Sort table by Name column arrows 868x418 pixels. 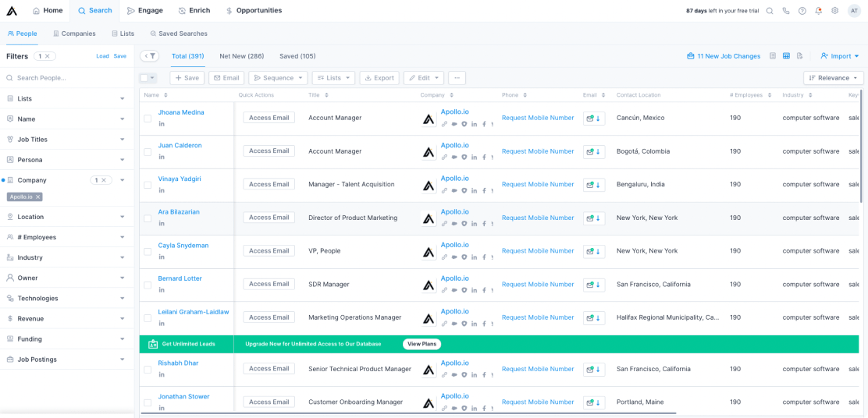[x=165, y=95]
